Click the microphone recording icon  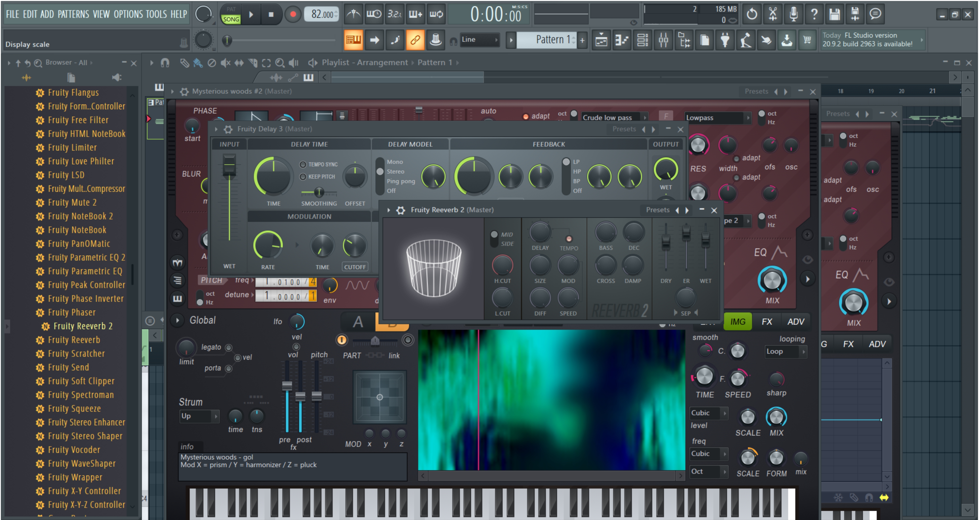[793, 14]
